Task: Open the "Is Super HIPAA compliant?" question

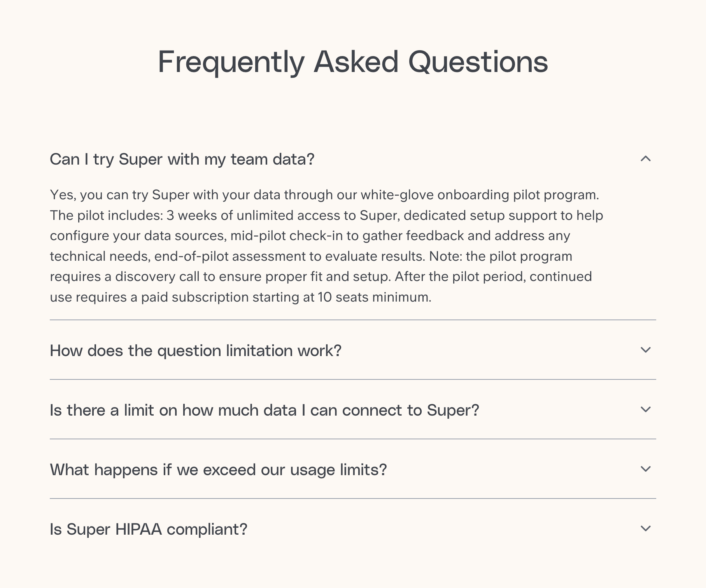Action: pos(149,530)
